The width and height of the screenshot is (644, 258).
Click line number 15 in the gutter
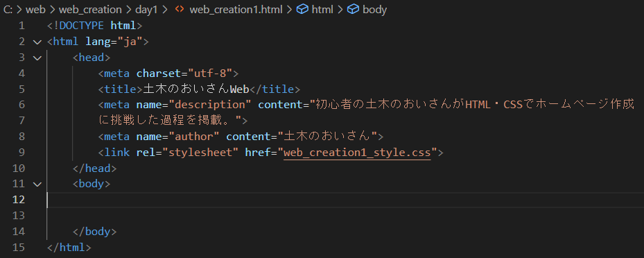click(x=19, y=248)
